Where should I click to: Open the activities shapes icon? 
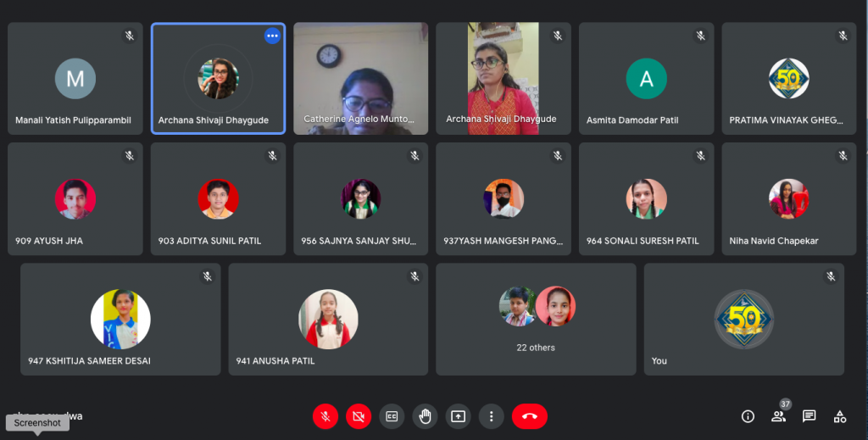point(840,416)
